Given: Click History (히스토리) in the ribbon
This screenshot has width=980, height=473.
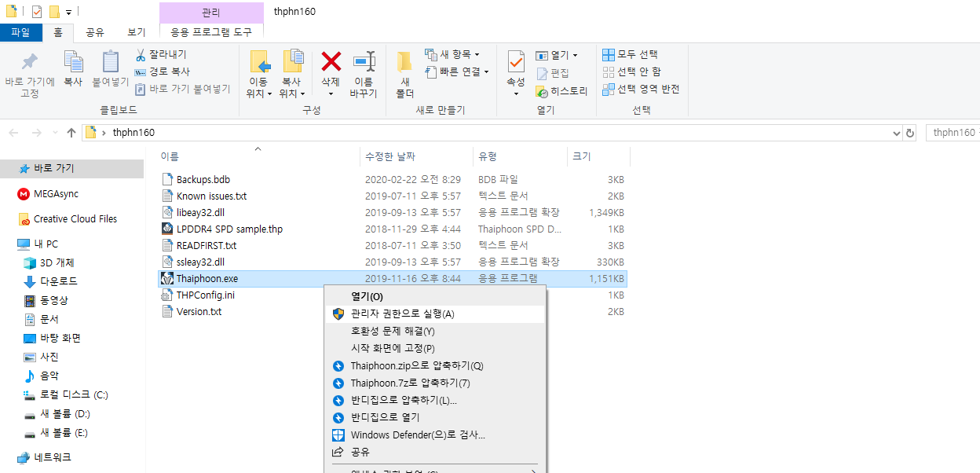Looking at the screenshot, I should point(561,91).
